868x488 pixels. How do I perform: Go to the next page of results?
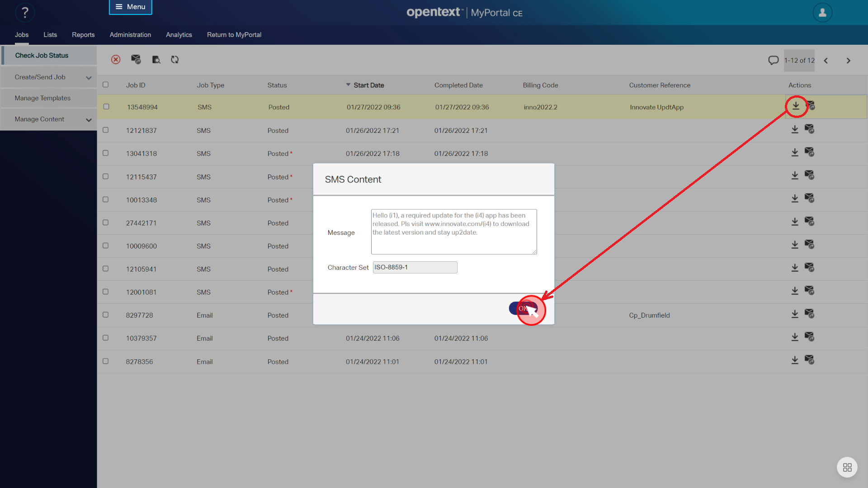[x=849, y=60]
